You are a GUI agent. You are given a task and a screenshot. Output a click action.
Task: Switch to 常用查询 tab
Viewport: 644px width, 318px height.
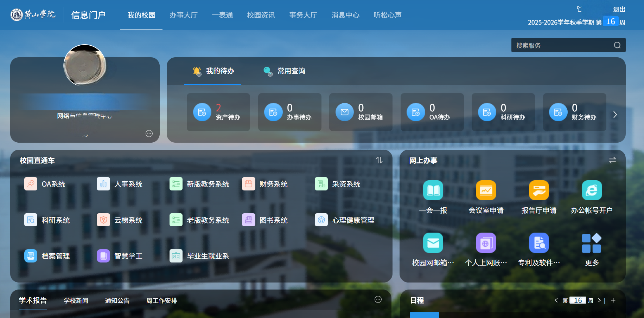click(284, 71)
